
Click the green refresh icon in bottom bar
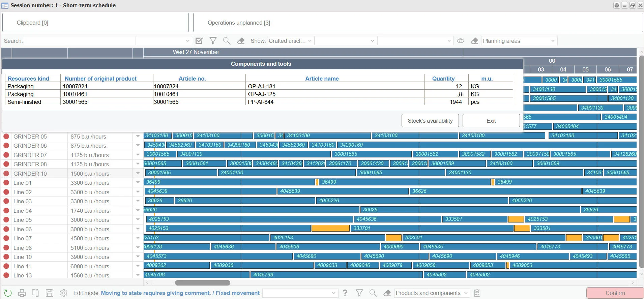(8, 293)
